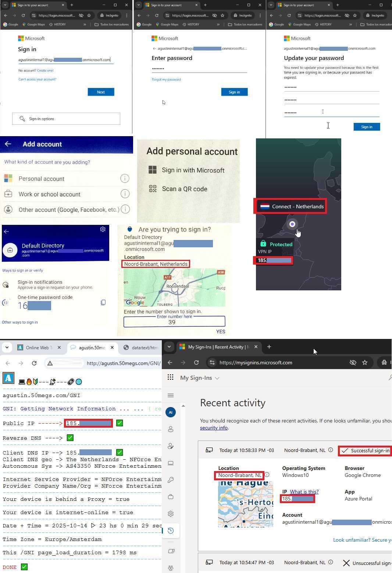This screenshot has width=392, height=573.
Task: Open Authenticator settings gear above Default Directory
Action: coord(103,229)
